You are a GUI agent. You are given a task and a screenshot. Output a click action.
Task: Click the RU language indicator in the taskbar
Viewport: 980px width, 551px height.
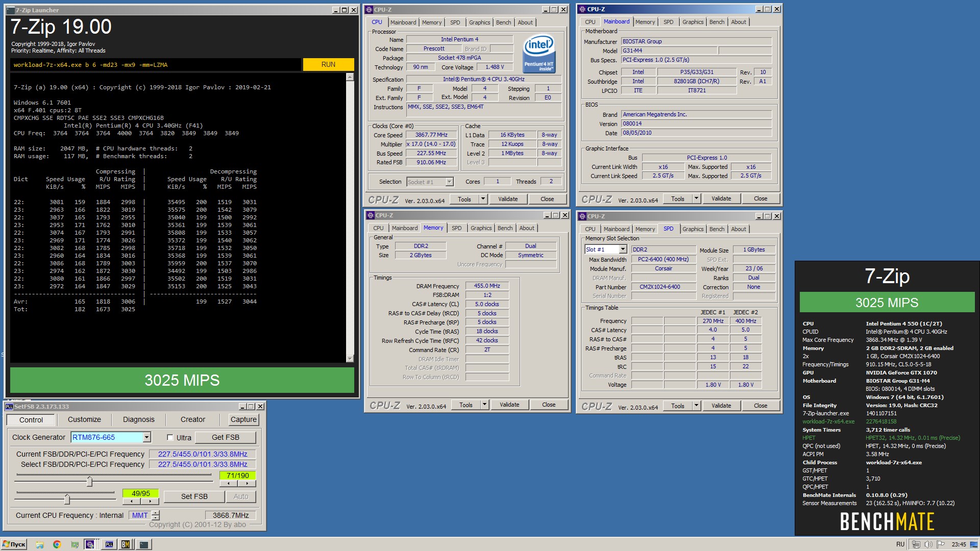(x=900, y=544)
